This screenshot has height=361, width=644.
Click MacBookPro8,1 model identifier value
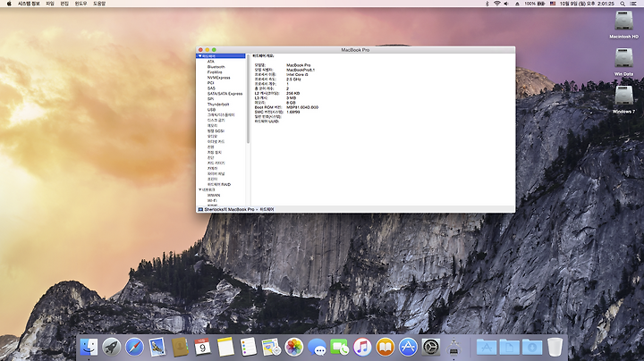301,70
